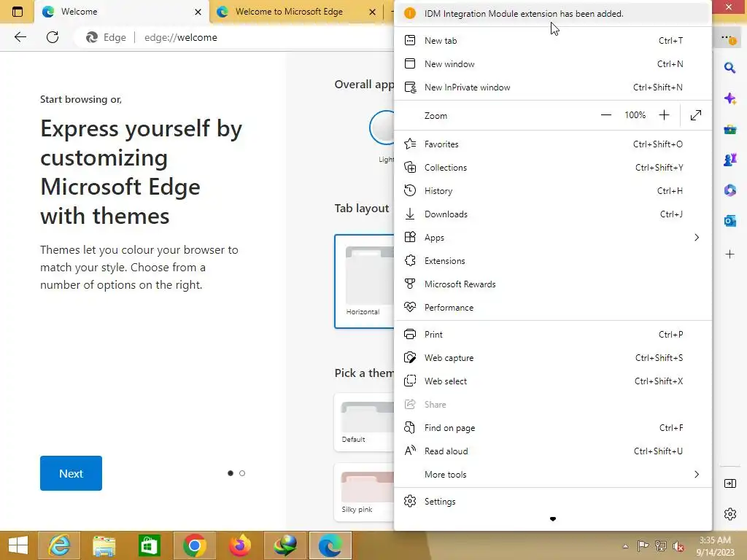The image size is (747, 560).
Task: Hide the sidebar using collapse icon
Action: pos(729,484)
